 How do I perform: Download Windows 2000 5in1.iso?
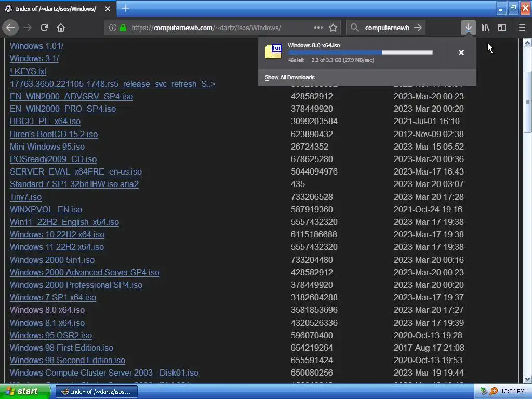(52, 260)
